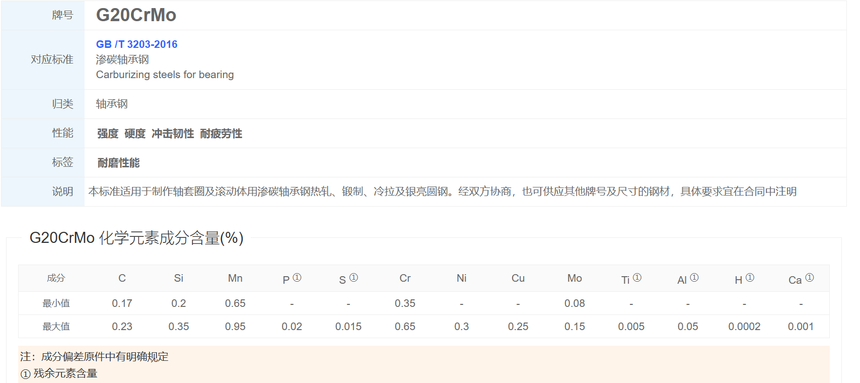Click the S column header
The image size is (860, 383).
coord(348,279)
